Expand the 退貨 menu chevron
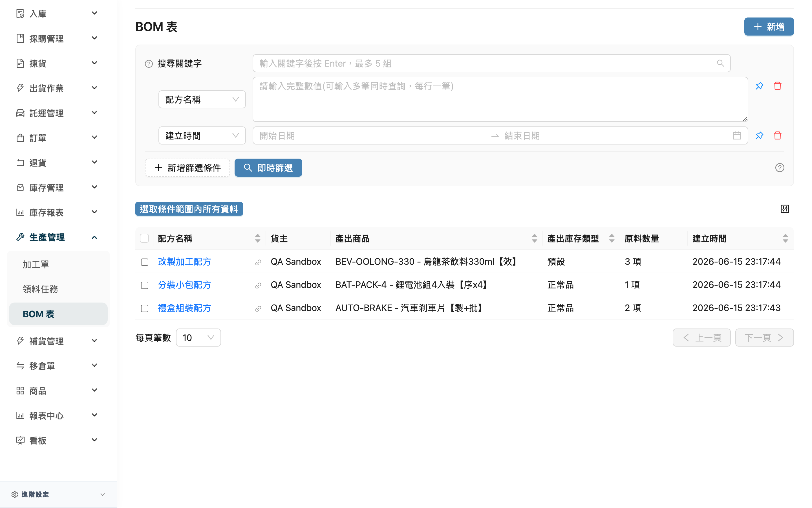 click(x=95, y=162)
